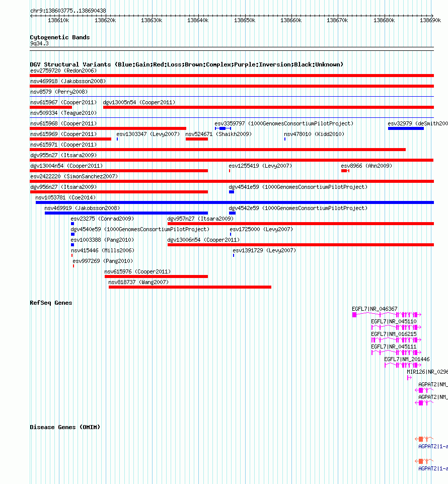This screenshot has width=448, height=484.
Task: Click the Disease Genes (OMIM) track title
Action: click(65, 427)
